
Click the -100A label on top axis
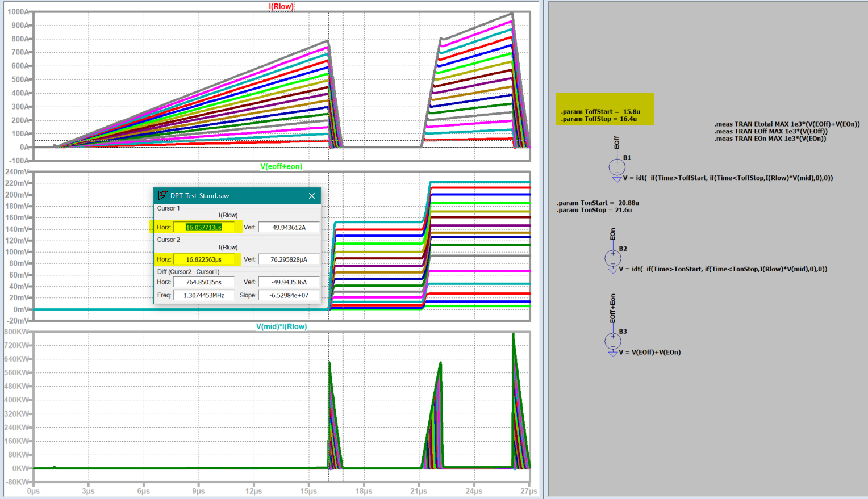[x=18, y=161]
